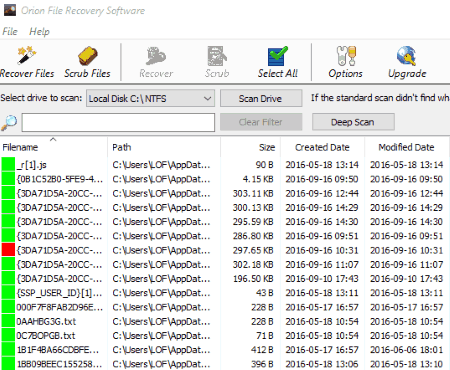Click the red status square of the 297.65 KB file
This screenshot has width=450, height=370.
8,250
